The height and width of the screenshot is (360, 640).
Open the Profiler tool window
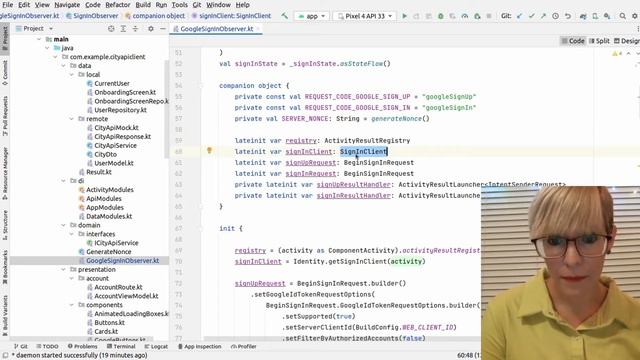[244, 346]
